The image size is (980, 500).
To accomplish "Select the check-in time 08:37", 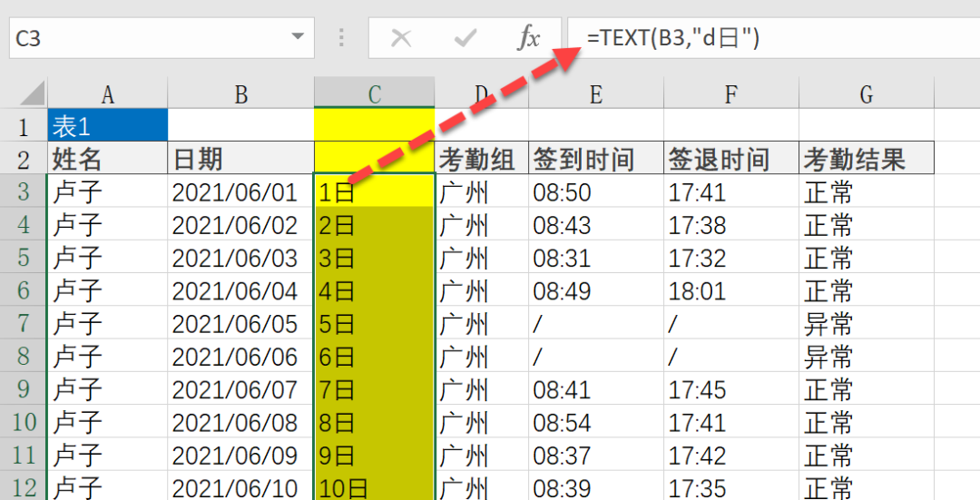I will [x=596, y=455].
